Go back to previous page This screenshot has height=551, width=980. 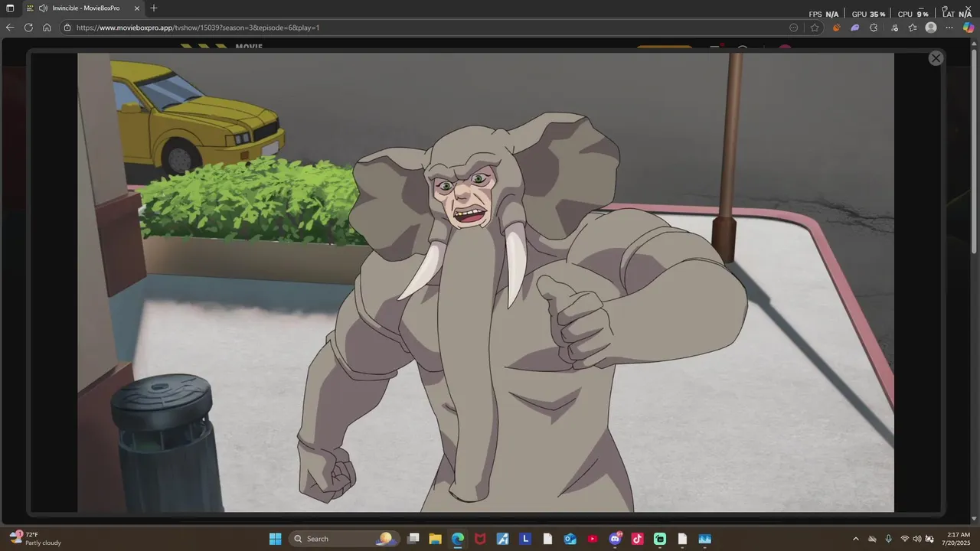(x=10, y=28)
